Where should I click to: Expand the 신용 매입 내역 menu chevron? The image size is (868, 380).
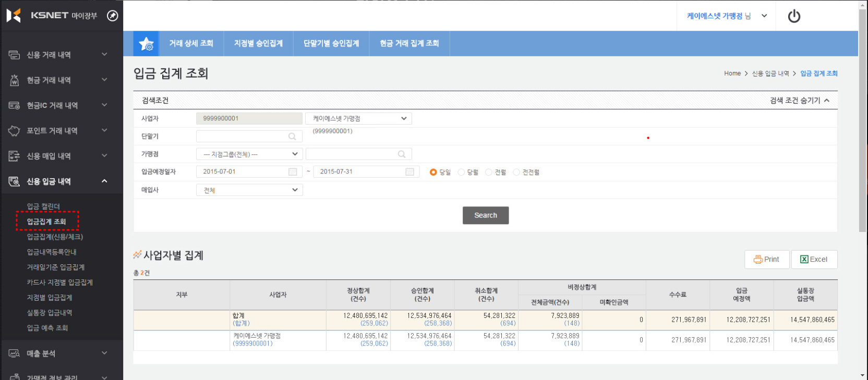104,155
